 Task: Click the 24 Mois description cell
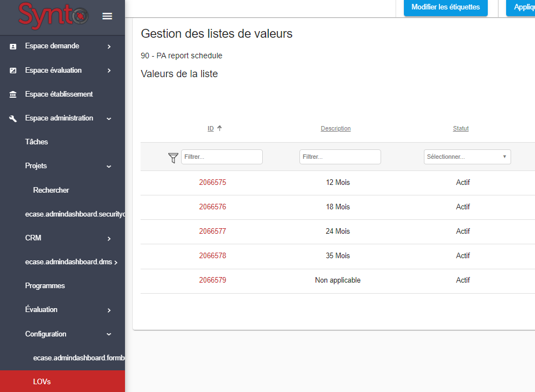pos(338,232)
